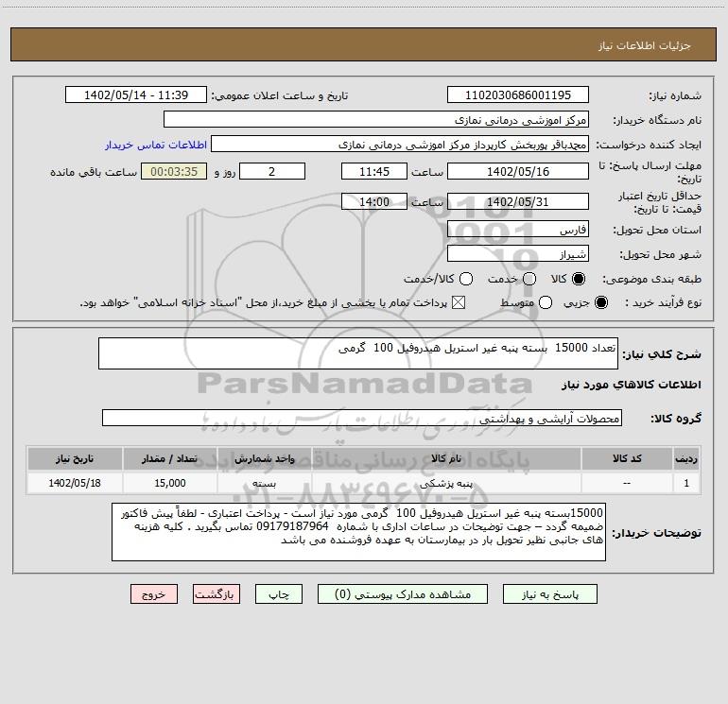Click the جزئیات اطلاعات نیاز header title
Screen dimensions: 728x704
point(645,45)
